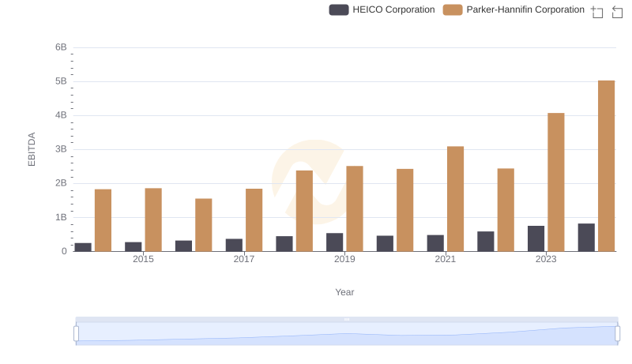Click the Parker-Hannifin bar for 2023
Viewport: 632px width, 364px height.
click(x=556, y=182)
